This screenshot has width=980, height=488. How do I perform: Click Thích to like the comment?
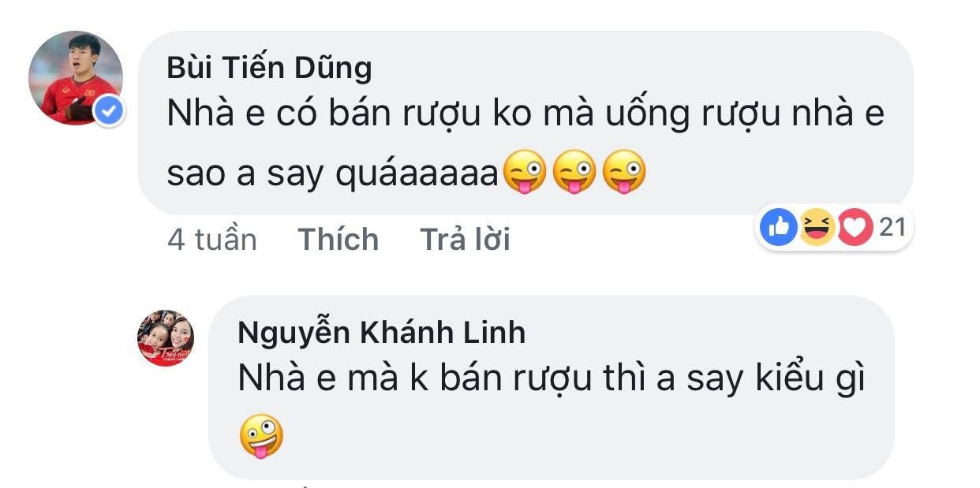(339, 240)
